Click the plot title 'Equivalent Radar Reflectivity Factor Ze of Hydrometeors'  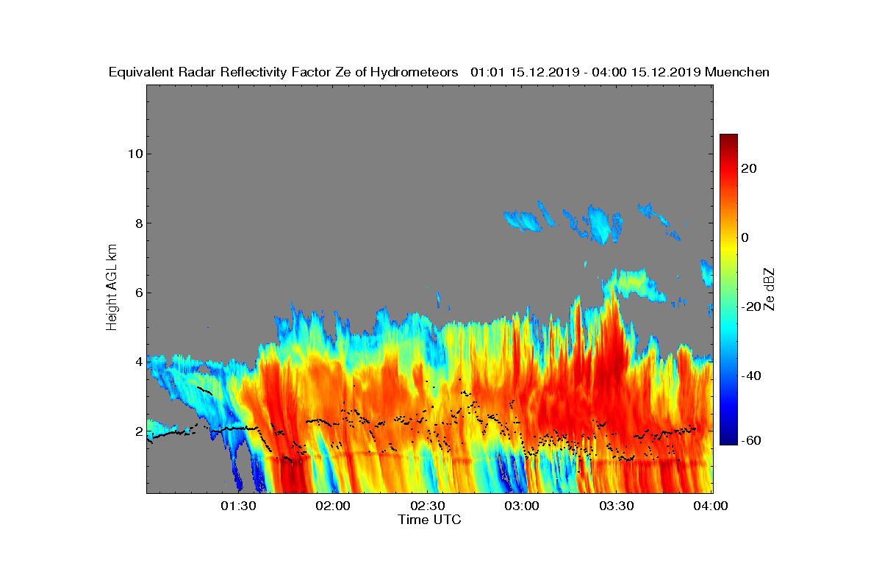point(283,72)
